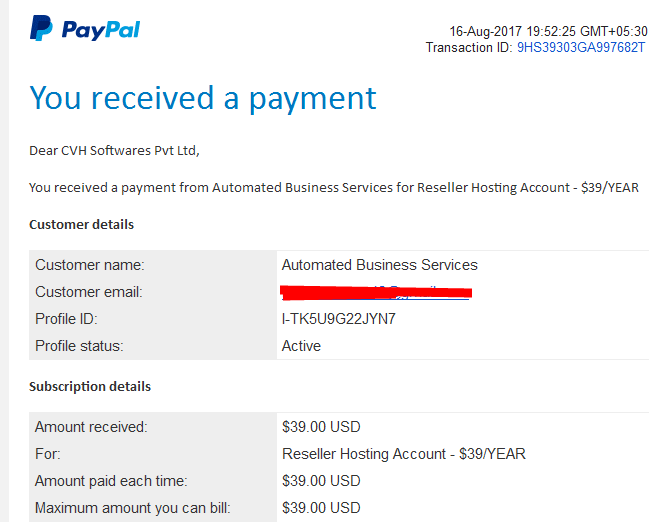Click the 'Reseller Hosting Account - $39/YEAR' table value

(404, 454)
